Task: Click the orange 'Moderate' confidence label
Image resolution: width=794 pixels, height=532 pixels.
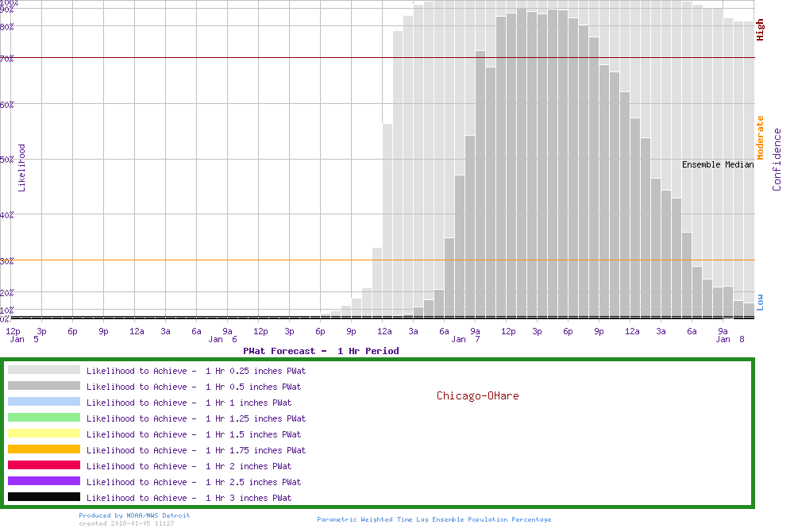Action: pyautogui.click(x=760, y=137)
